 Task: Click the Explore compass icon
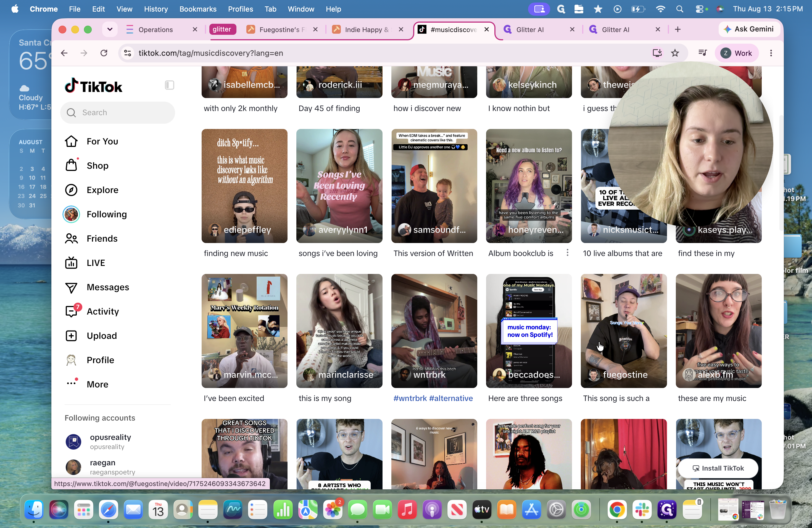click(71, 190)
